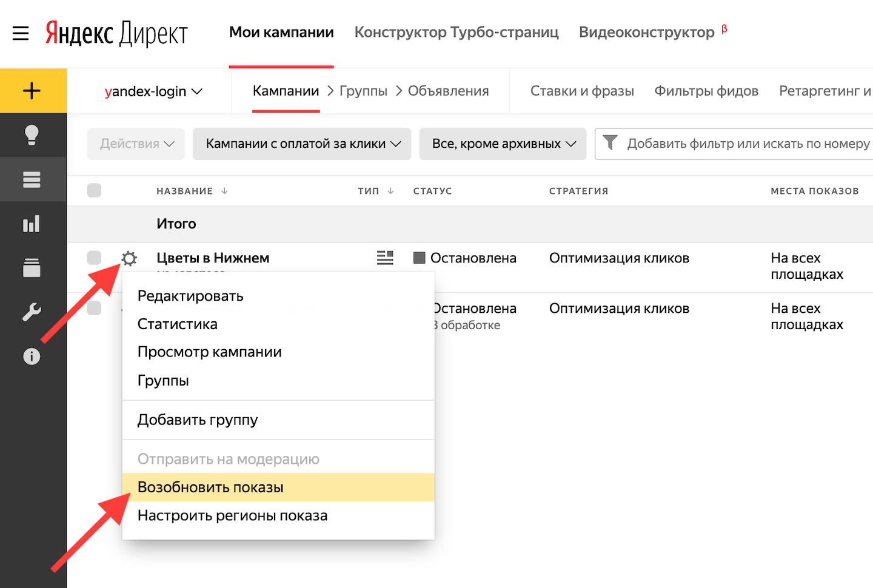The height and width of the screenshot is (588, 873).
Task: Click the СТАТУС column header
Action: click(432, 191)
